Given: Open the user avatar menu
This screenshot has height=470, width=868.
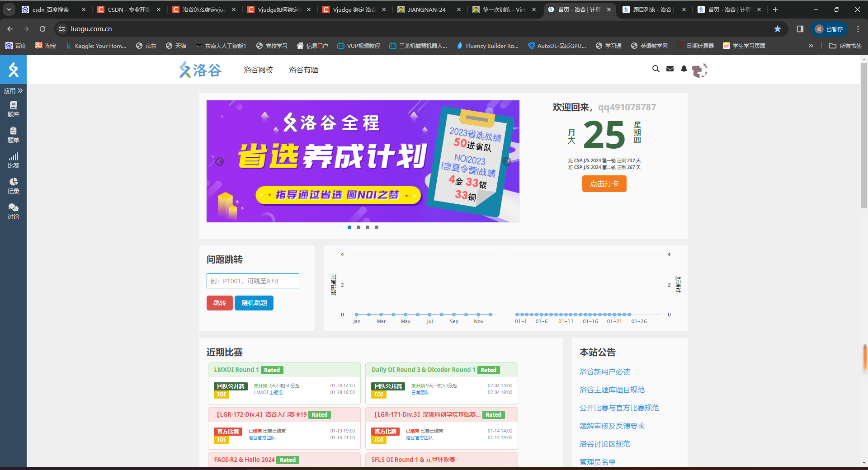Looking at the screenshot, I should [x=698, y=70].
